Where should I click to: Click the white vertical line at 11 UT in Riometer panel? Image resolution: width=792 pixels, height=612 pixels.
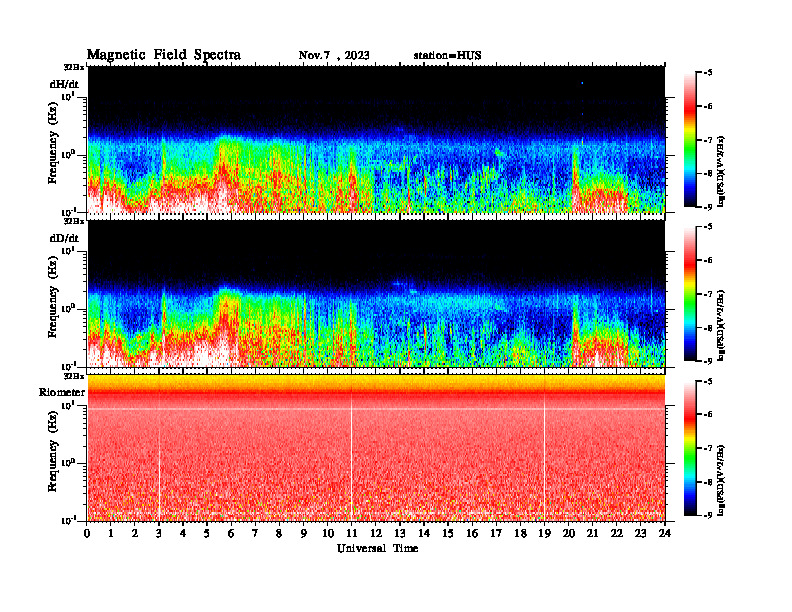(x=352, y=457)
